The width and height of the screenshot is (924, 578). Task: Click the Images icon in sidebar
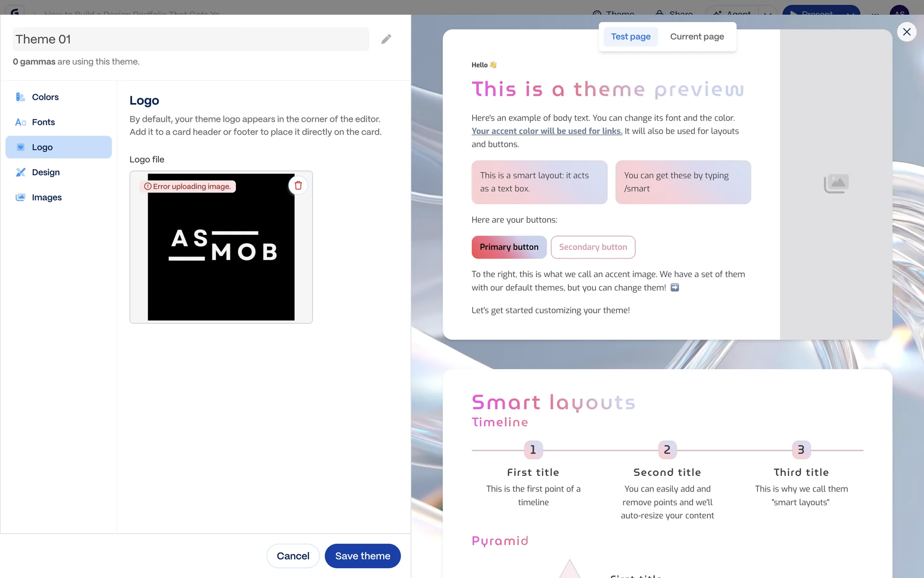point(20,197)
